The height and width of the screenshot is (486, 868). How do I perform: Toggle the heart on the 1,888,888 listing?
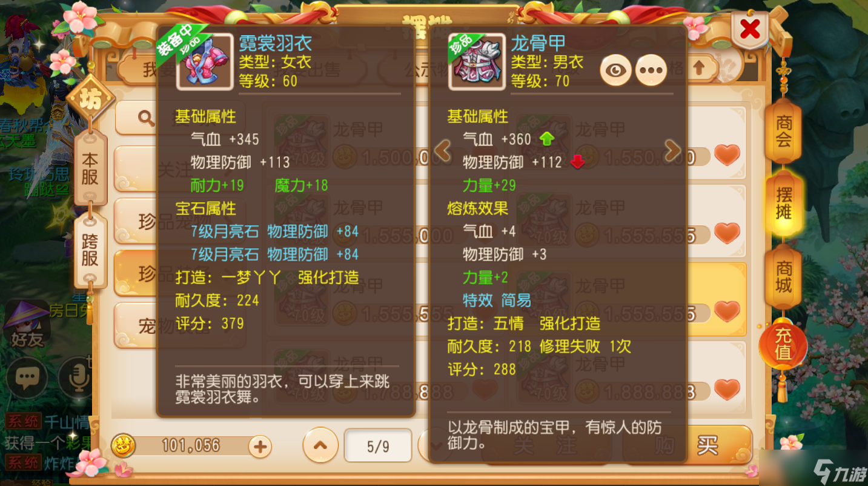click(x=727, y=389)
